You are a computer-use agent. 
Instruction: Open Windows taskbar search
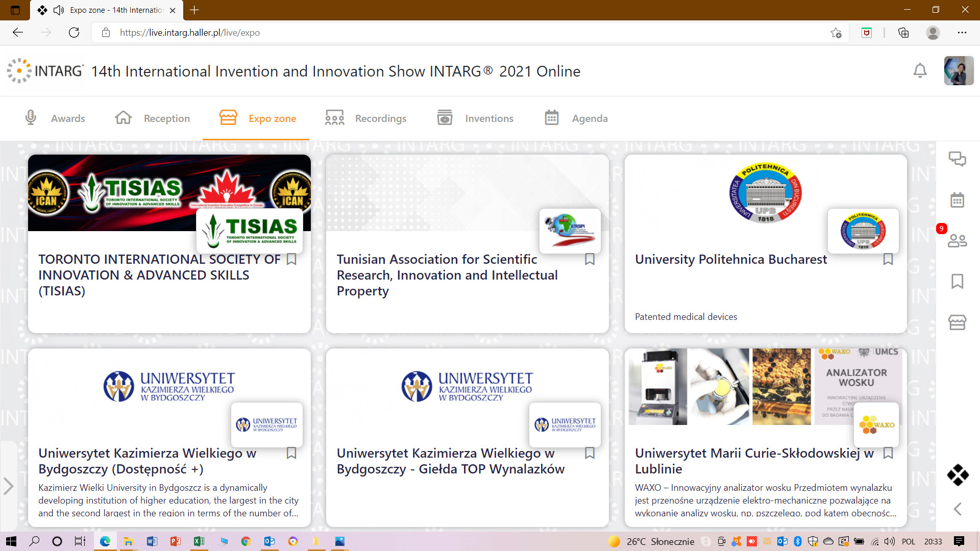pos(34,541)
